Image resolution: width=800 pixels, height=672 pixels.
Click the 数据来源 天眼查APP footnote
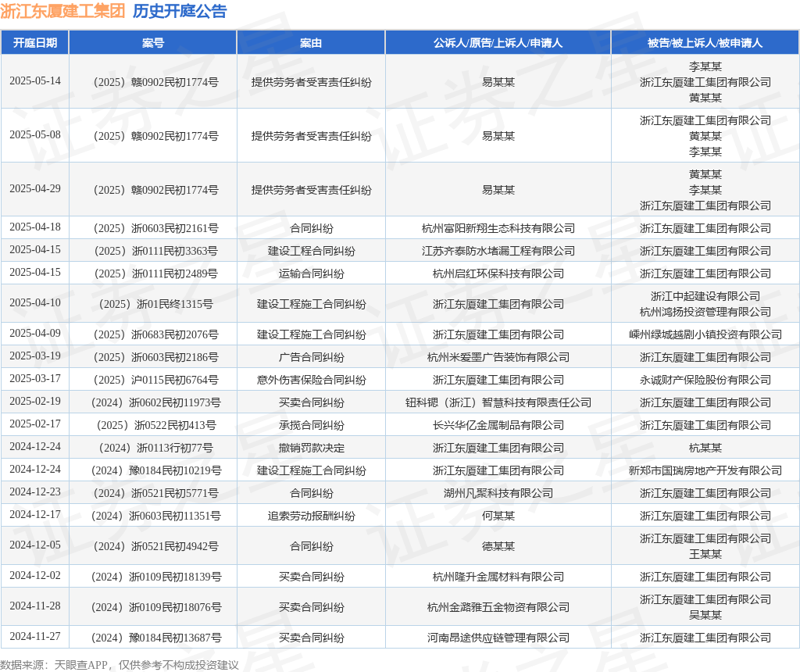pyautogui.click(x=120, y=666)
